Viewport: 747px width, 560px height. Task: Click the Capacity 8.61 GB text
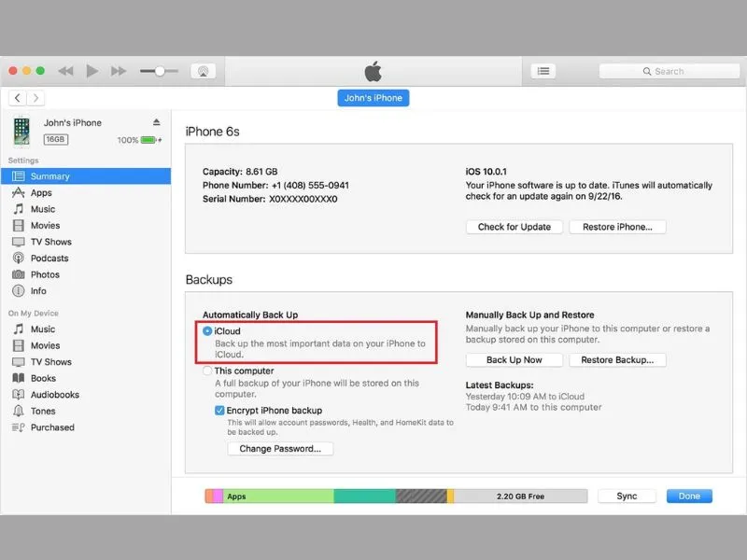coord(240,172)
